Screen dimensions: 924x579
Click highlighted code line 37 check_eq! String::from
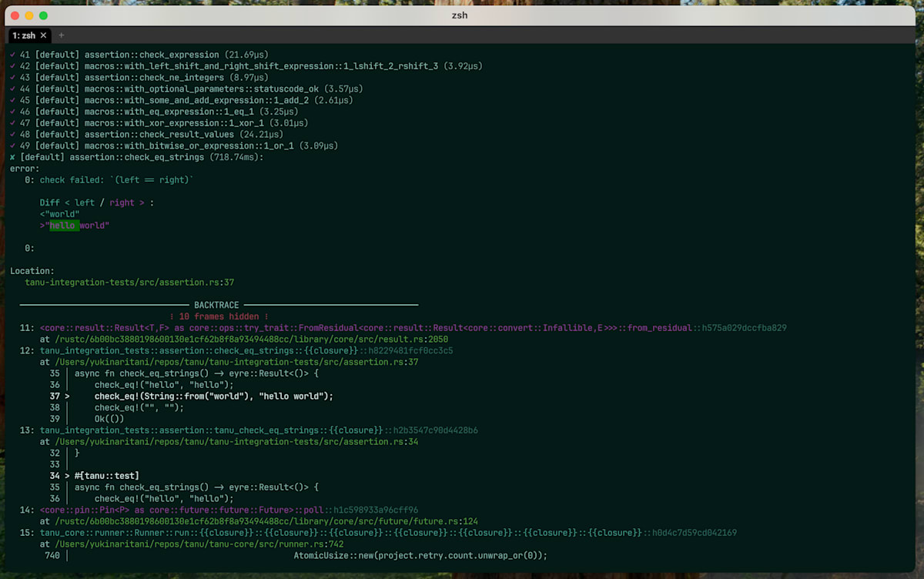click(214, 396)
